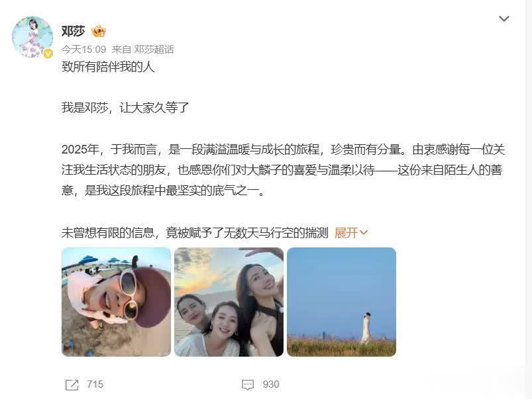The height and width of the screenshot is (399, 532).
Task: Open the 邓莎超话 super topic link
Action: click(154, 50)
